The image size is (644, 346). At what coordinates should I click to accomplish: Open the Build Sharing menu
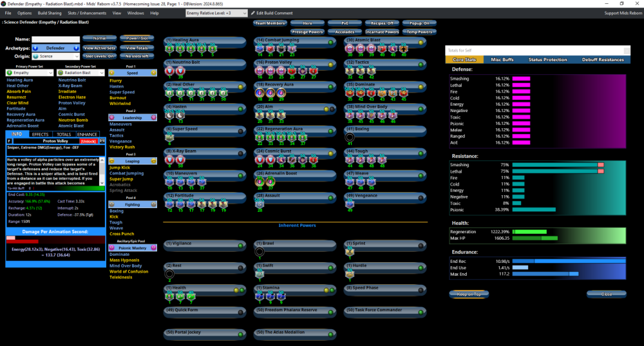coord(49,13)
